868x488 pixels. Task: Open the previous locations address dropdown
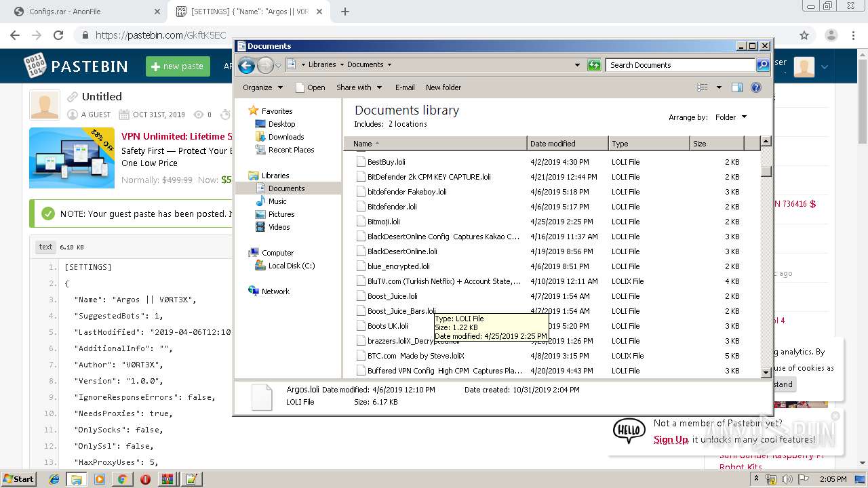577,65
